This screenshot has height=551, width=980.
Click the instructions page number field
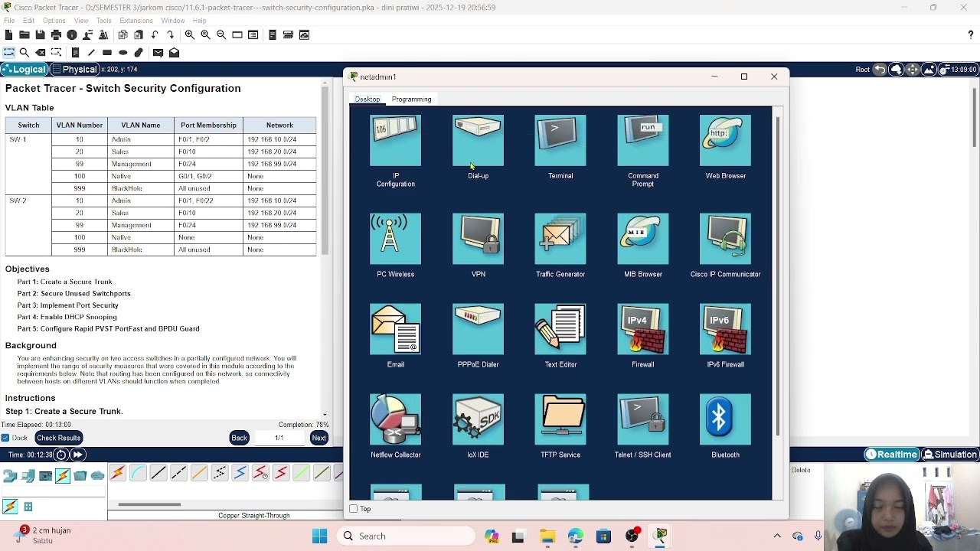coord(279,438)
